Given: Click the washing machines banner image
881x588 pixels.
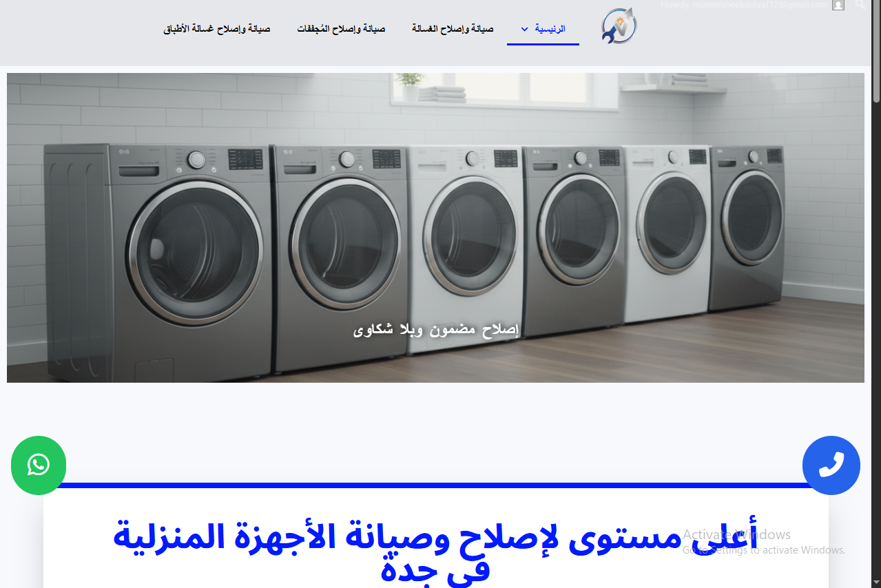Looking at the screenshot, I should [435, 228].
